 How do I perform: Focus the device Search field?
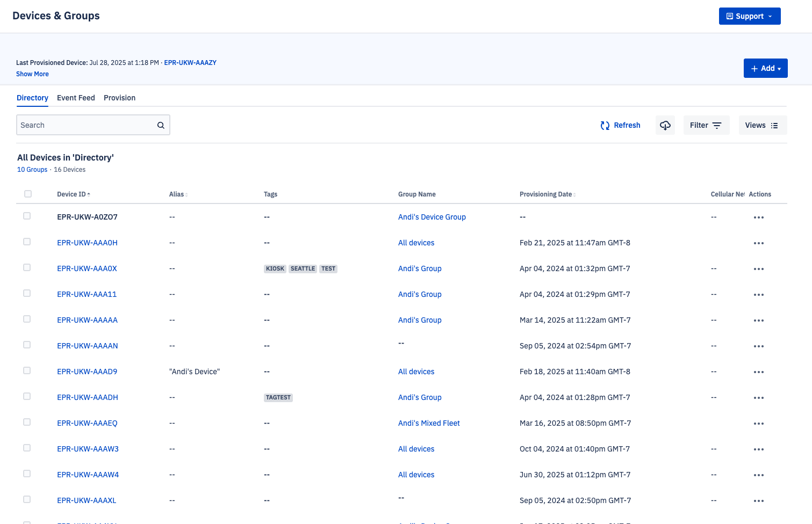coord(86,125)
